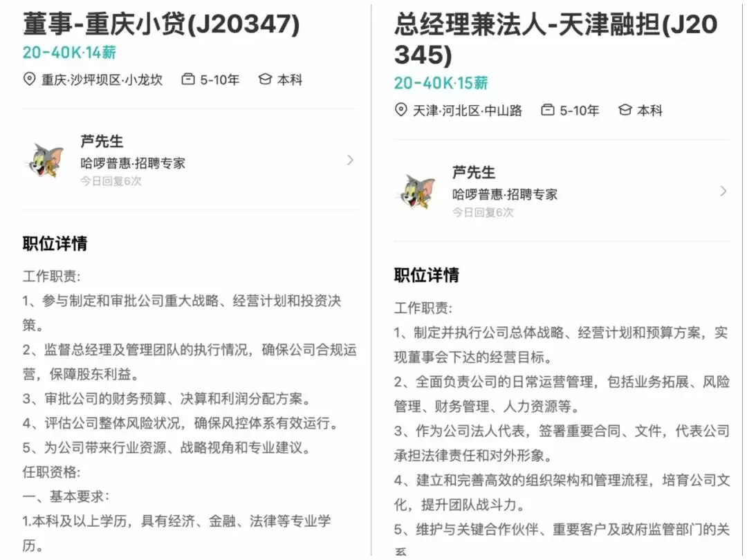
Task: Click briefcase icon beside 5-10年 in left job
Action: 188,79
